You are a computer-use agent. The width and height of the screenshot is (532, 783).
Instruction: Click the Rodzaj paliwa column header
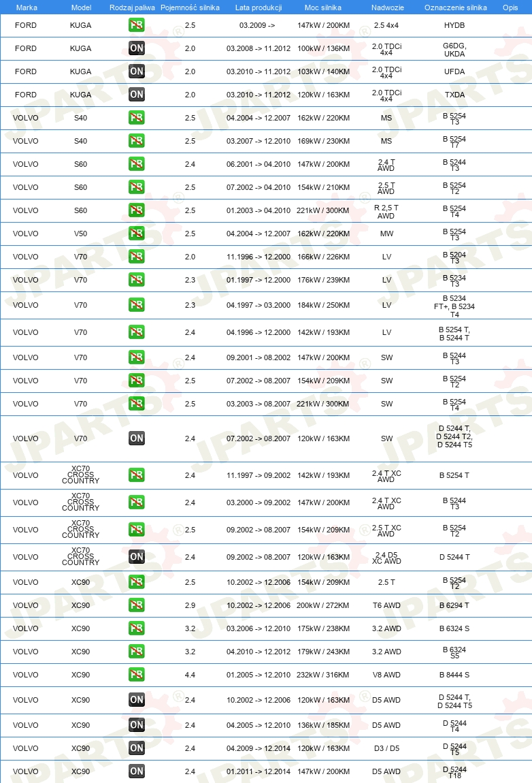(132, 7)
